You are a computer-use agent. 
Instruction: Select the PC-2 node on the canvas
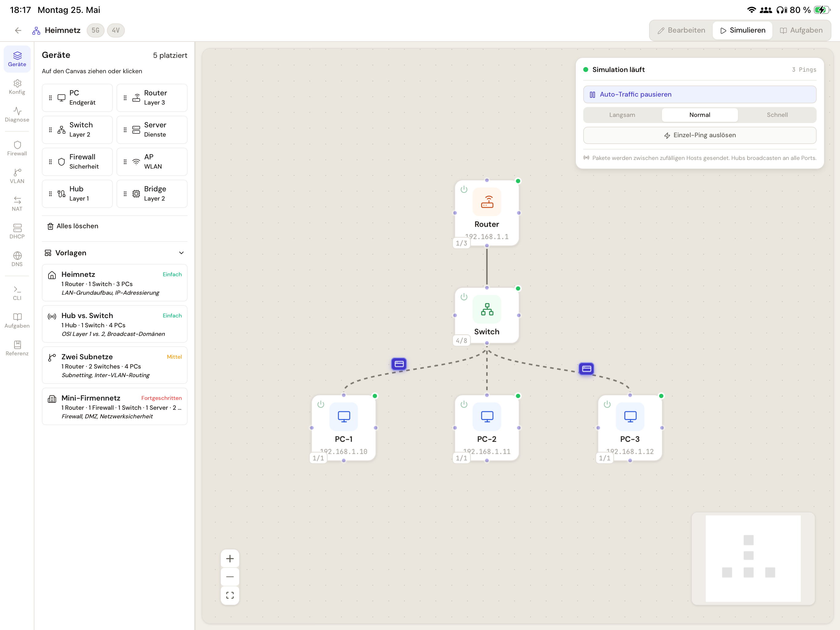point(487,428)
